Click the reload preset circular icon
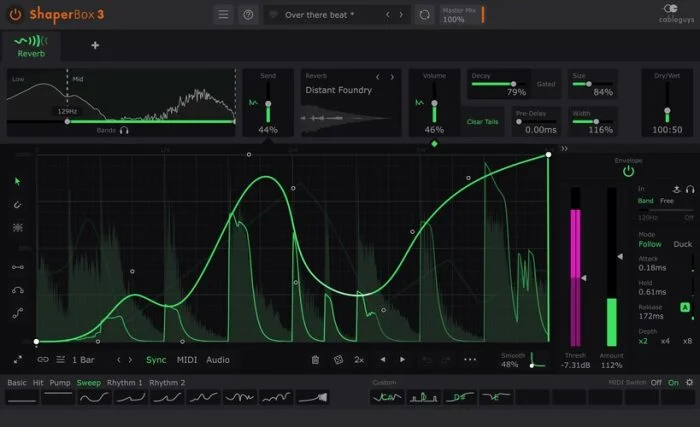 425,15
